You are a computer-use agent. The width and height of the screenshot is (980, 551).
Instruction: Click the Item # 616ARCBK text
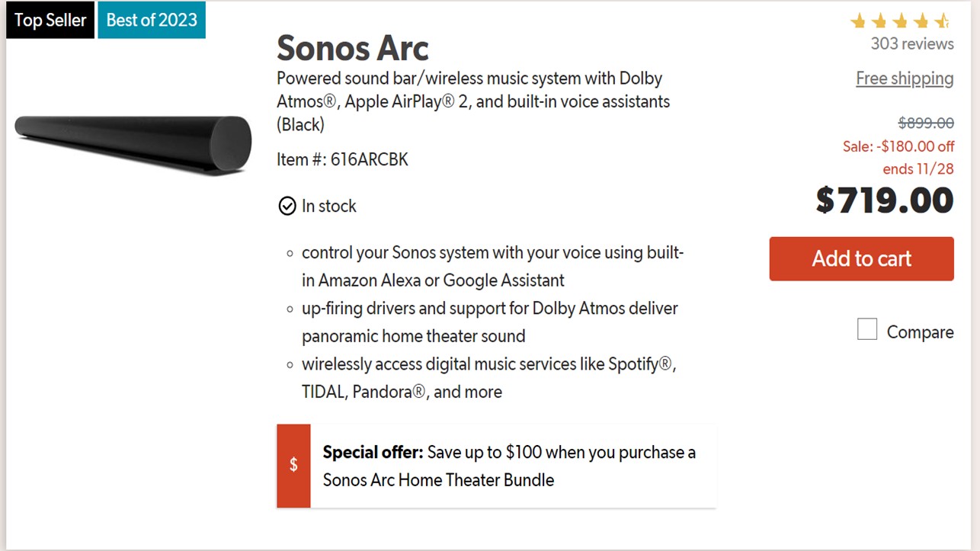pos(342,160)
